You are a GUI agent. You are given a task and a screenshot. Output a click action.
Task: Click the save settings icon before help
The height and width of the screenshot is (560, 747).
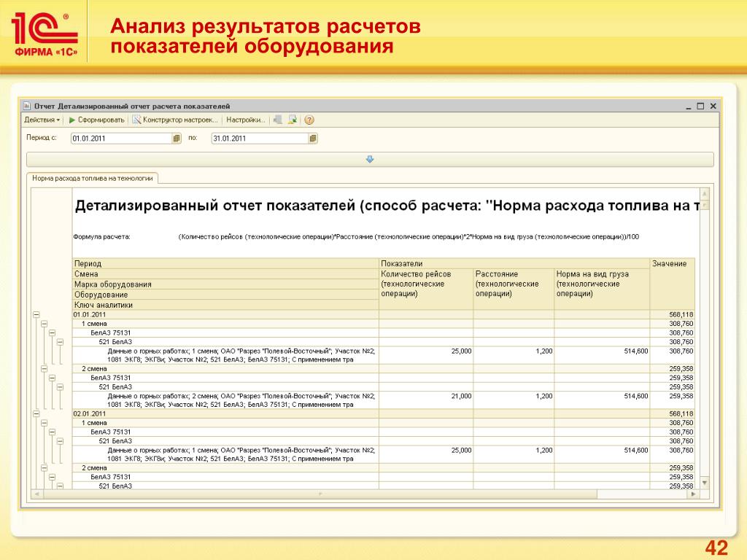click(x=293, y=120)
